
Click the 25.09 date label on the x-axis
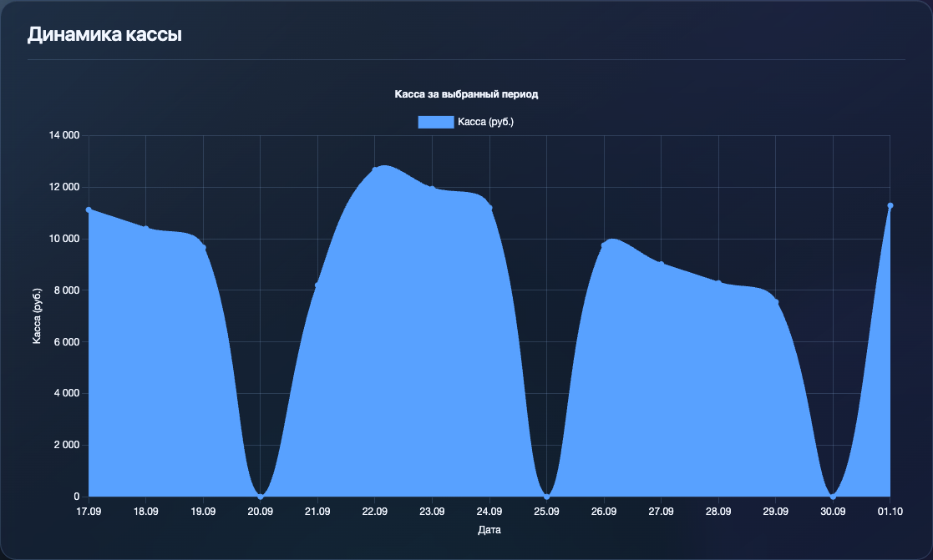[547, 512]
